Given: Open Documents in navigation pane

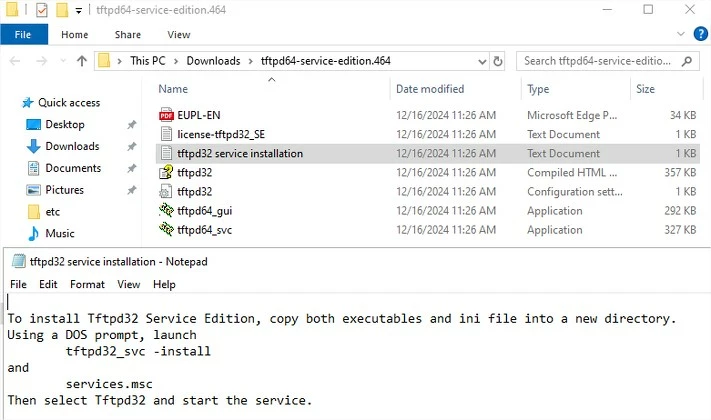Looking at the screenshot, I should [x=73, y=168].
